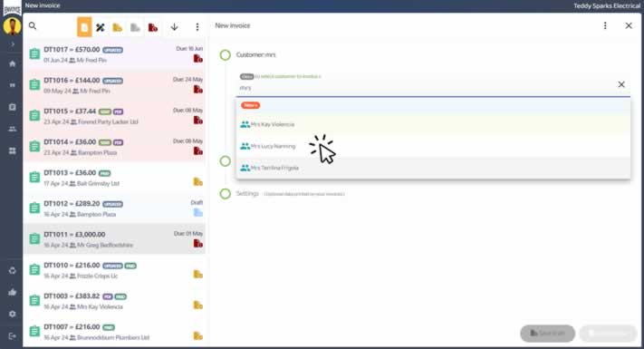Viewport: 644px width, 349px height.
Task: Click the green clipboard icon on DT1016 row
Action: (x=35, y=84)
